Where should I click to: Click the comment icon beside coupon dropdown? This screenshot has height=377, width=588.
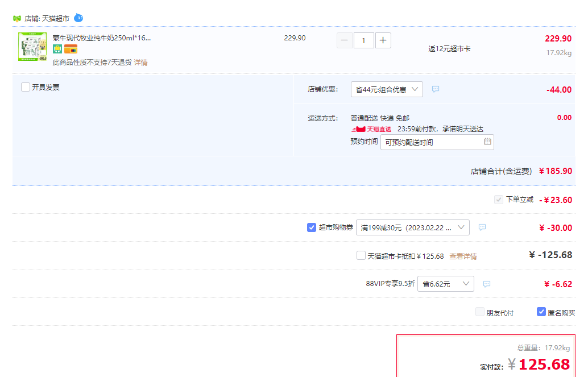(482, 227)
